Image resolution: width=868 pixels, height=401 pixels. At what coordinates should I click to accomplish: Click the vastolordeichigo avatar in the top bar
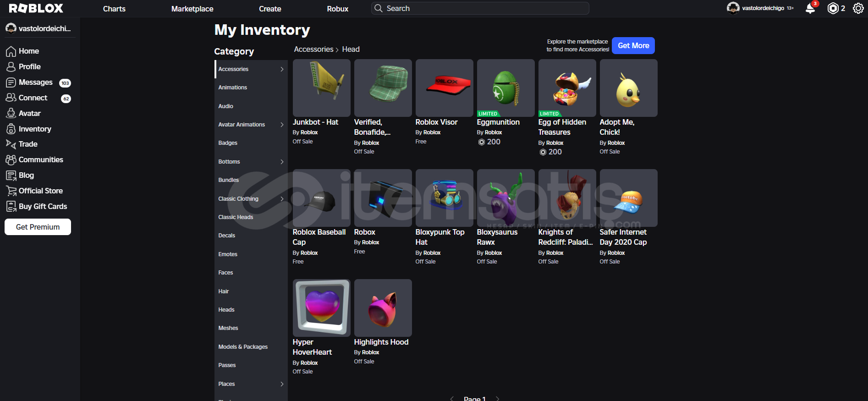pos(733,8)
